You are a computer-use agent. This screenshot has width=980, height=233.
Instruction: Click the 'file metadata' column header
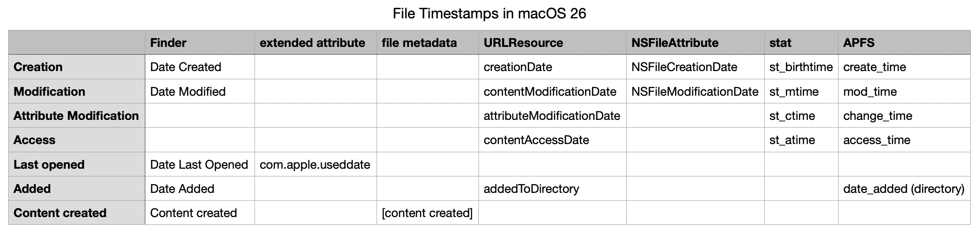pos(419,43)
